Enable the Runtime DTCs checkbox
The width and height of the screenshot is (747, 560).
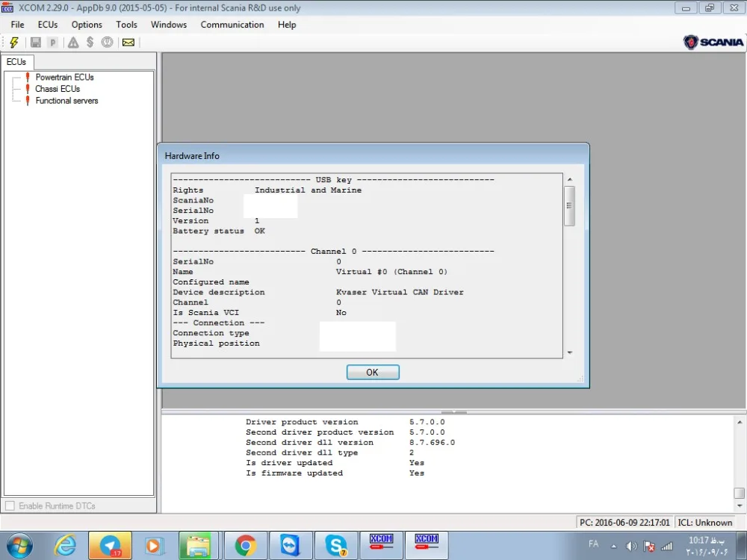[x=10, y=505]
